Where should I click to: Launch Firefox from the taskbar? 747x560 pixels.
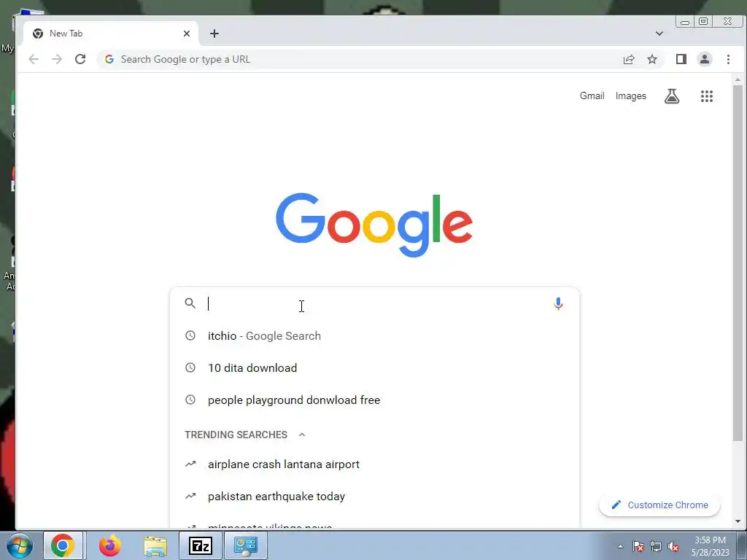coord(109,545)
